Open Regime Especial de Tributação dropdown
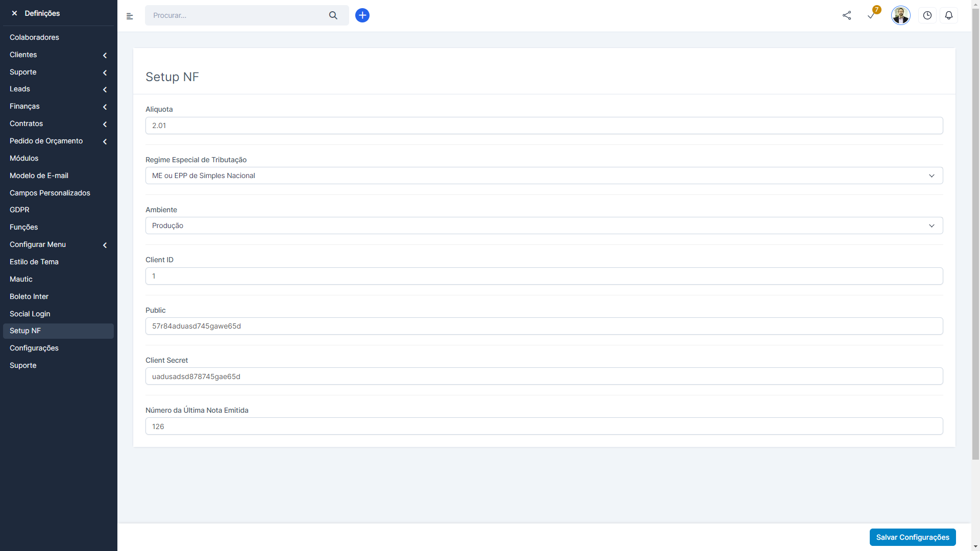This screenshot has width=980, height=551. coord(544,176)
